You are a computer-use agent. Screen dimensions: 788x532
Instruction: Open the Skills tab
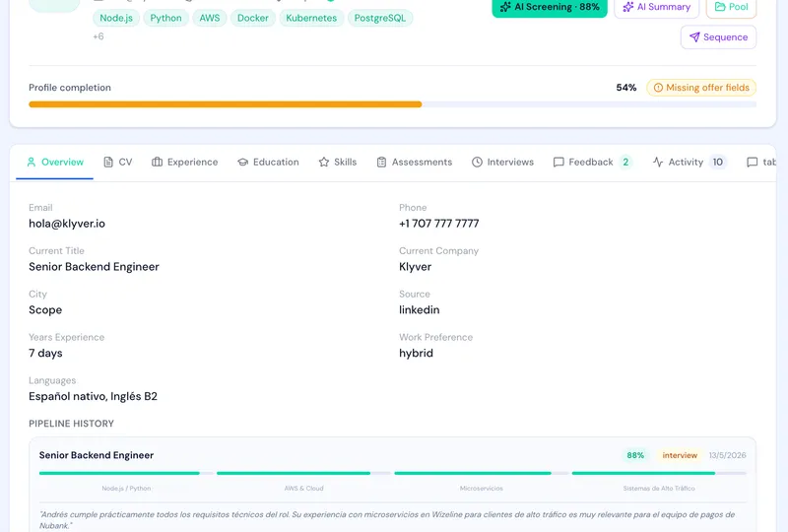click(x=338, y=162)
